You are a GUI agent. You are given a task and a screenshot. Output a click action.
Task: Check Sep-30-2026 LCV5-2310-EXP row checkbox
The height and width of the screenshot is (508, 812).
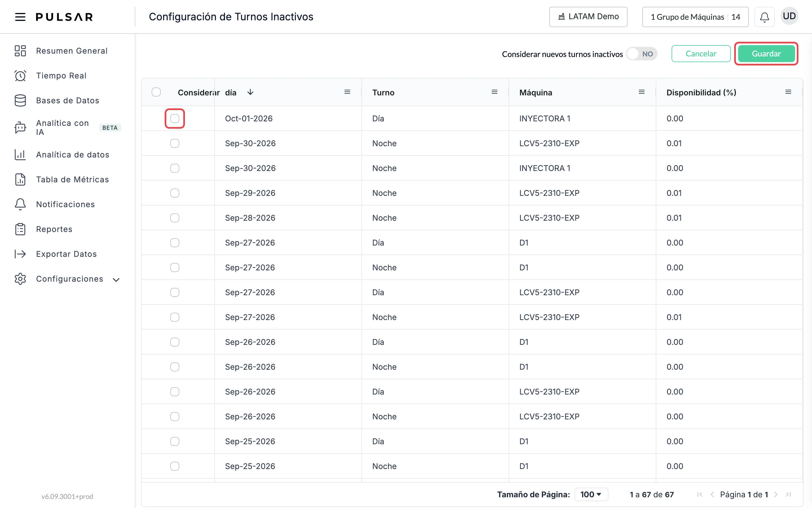[x=175, y=143]
